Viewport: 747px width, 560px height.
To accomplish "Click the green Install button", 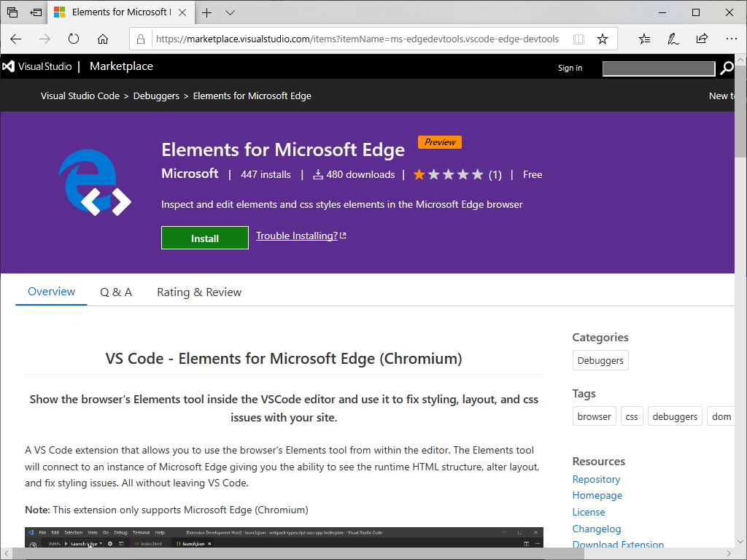I will [x=204, y=238].
